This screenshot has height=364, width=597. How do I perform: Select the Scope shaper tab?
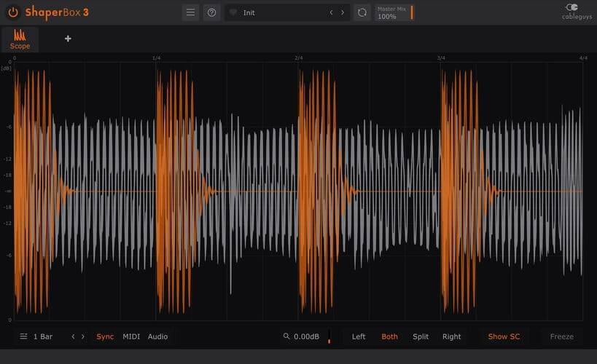20,39
